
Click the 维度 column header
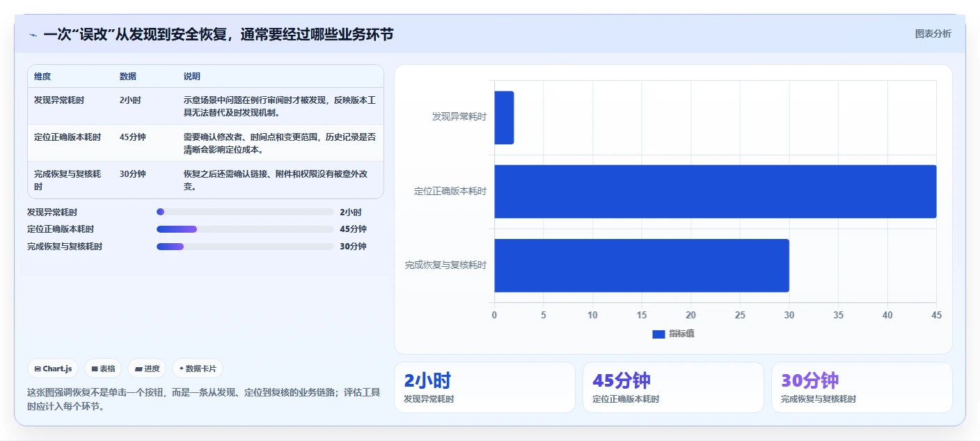coord(42,77)
